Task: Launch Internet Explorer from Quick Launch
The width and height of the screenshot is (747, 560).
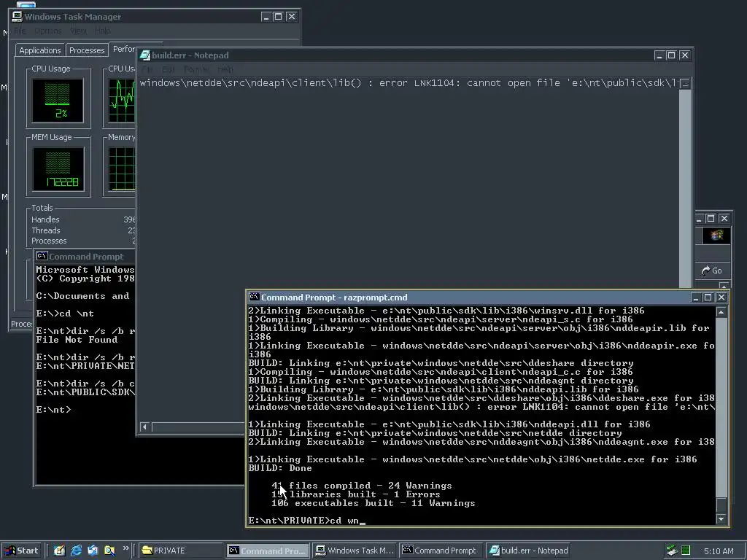Action: click(76, 551)
